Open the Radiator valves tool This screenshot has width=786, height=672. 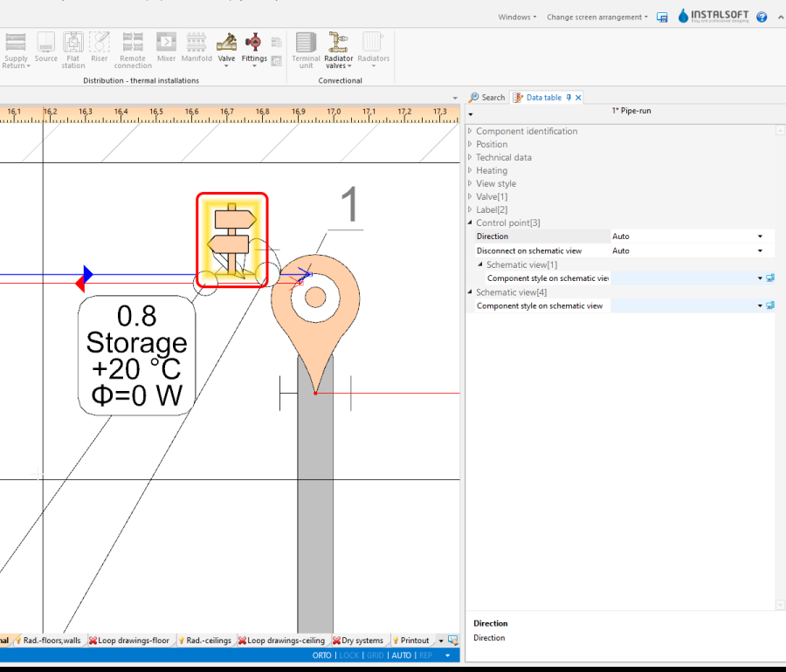tap(338, 50)
